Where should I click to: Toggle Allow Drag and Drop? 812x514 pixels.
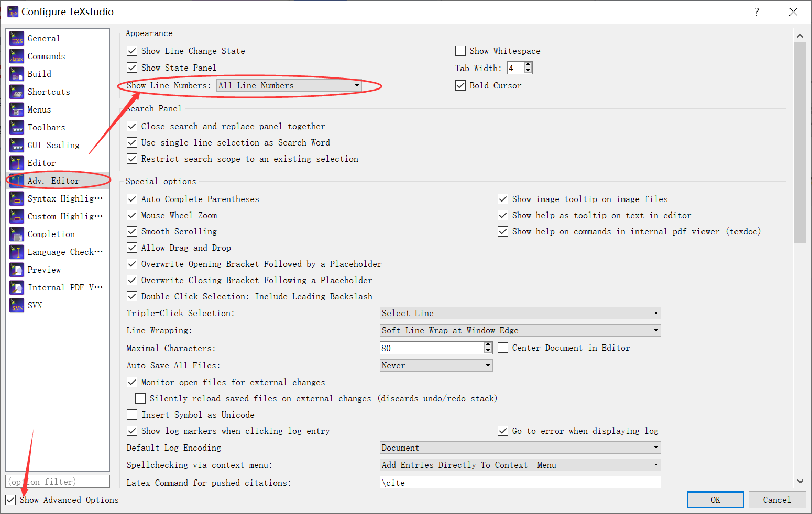click(x=132, y=248)
